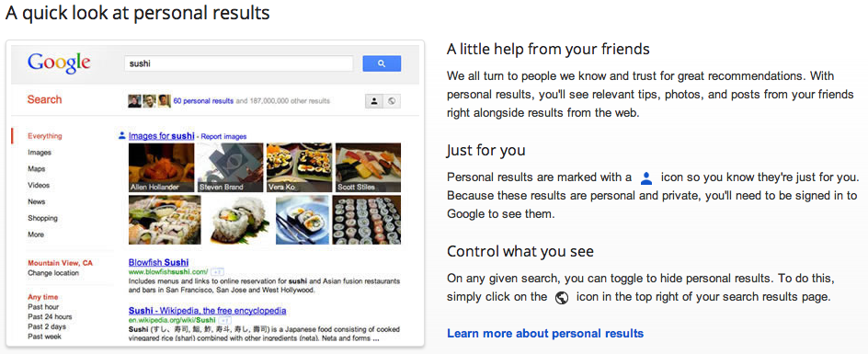Click the blue search magnifier button

click(x=382, y=63)
